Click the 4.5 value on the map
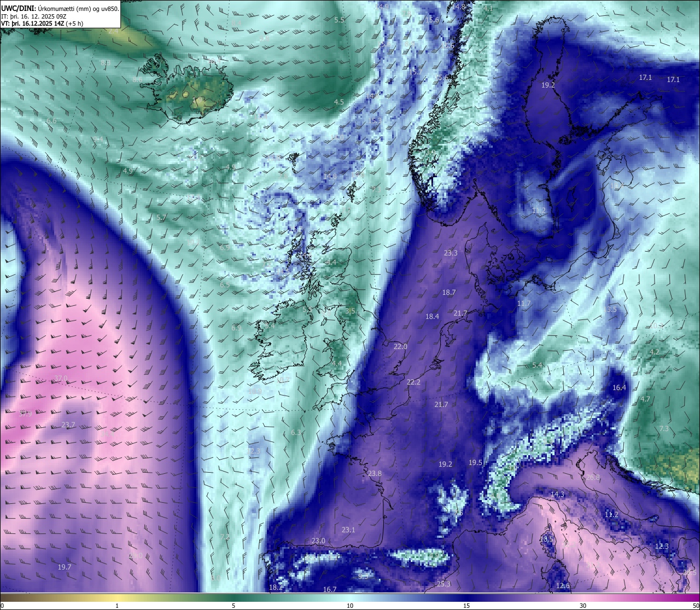Image resolution: width=700 pixels, height=610 pixels. [339, 102]
